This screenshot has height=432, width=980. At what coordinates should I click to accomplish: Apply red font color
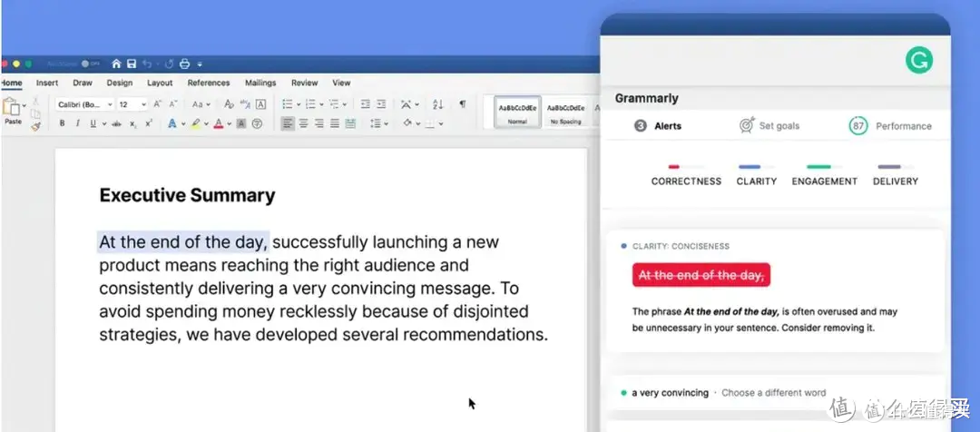[219, 123]
